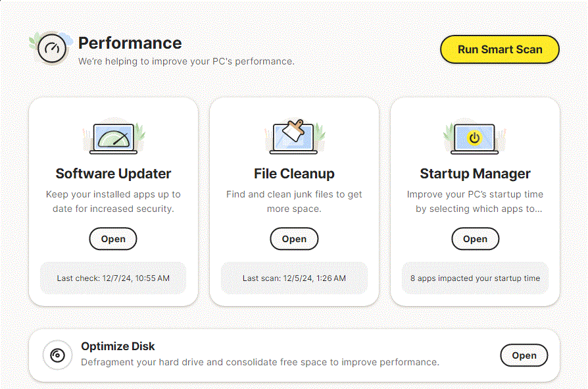Click the 8 apps impacted startup status

coord(475,278)
